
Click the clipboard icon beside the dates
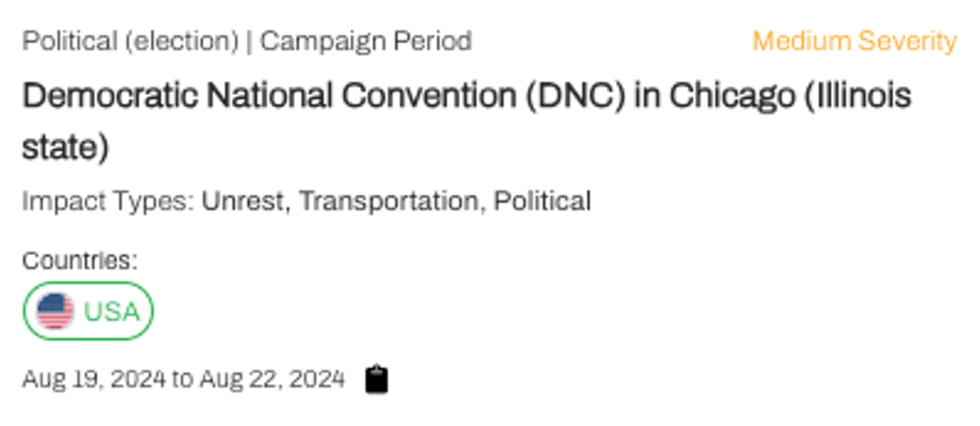point(377,378)
